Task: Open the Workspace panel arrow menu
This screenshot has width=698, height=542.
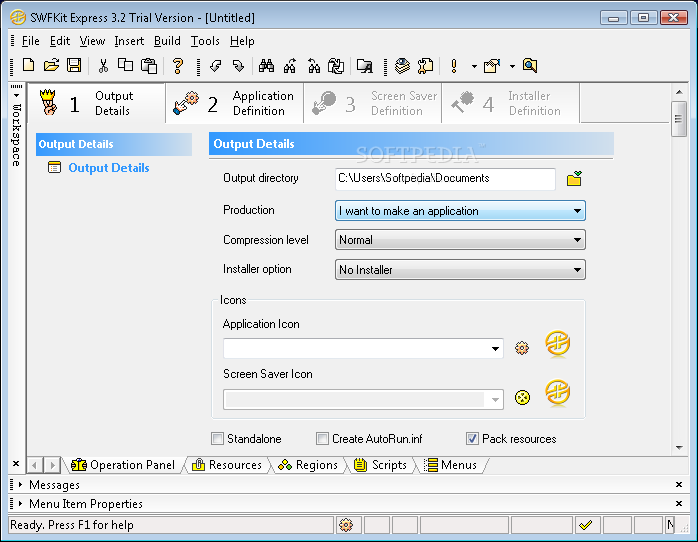Action: click(x=16, y=95)
